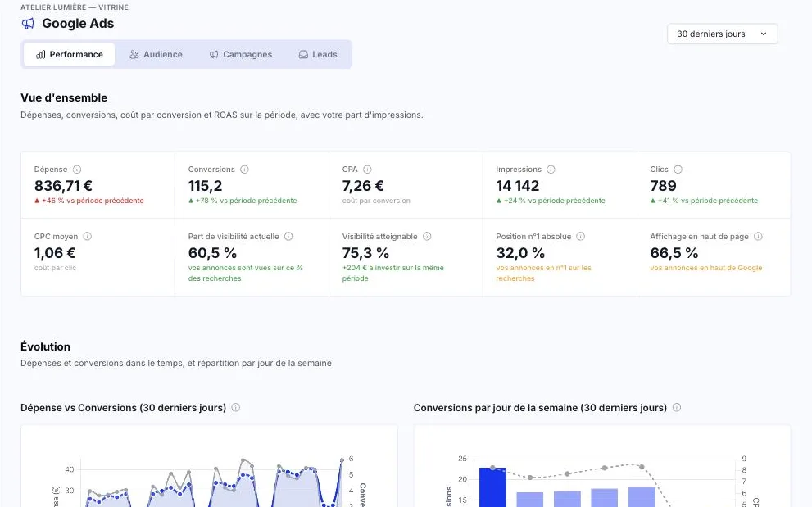Click info icon beside Dépense vs Conversions title
812x507 pixels.
coord(236,408)
